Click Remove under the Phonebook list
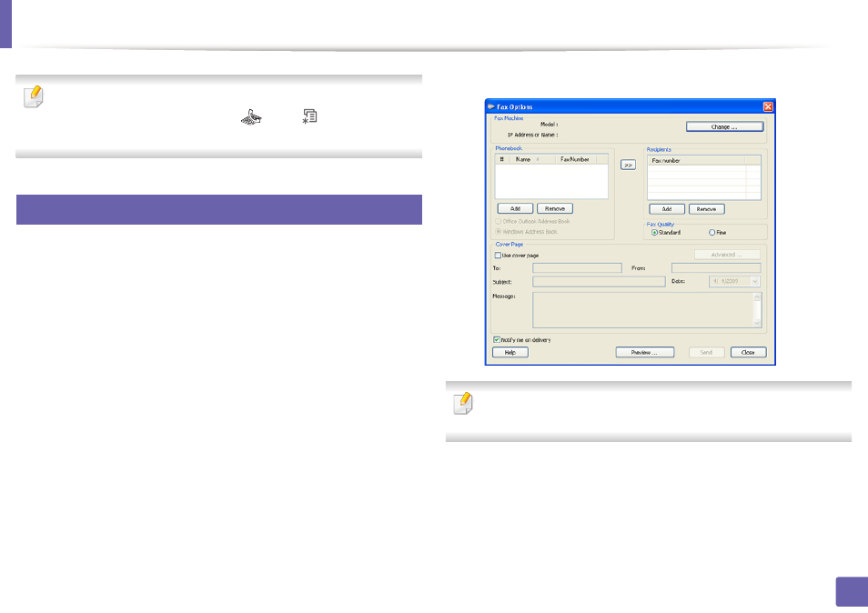 [555, 208]
